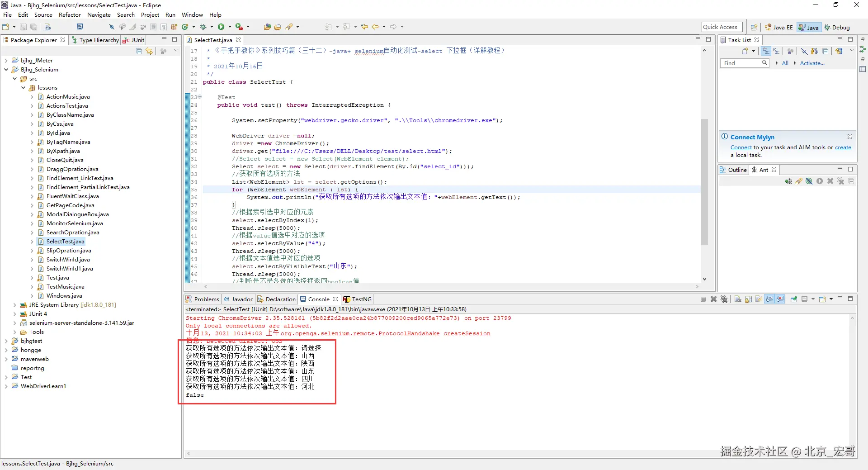Click the Back navigation yellow arrow
Screen dimensions: 868x470
tap(375, 27)
